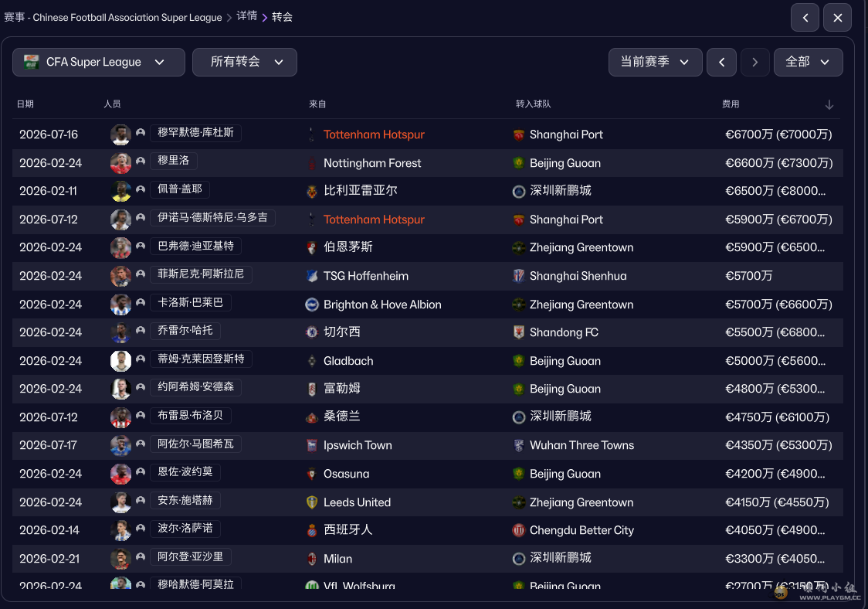Select the Osasuna source club
This screenshot has width=868, height=609.
click(346, 474)
